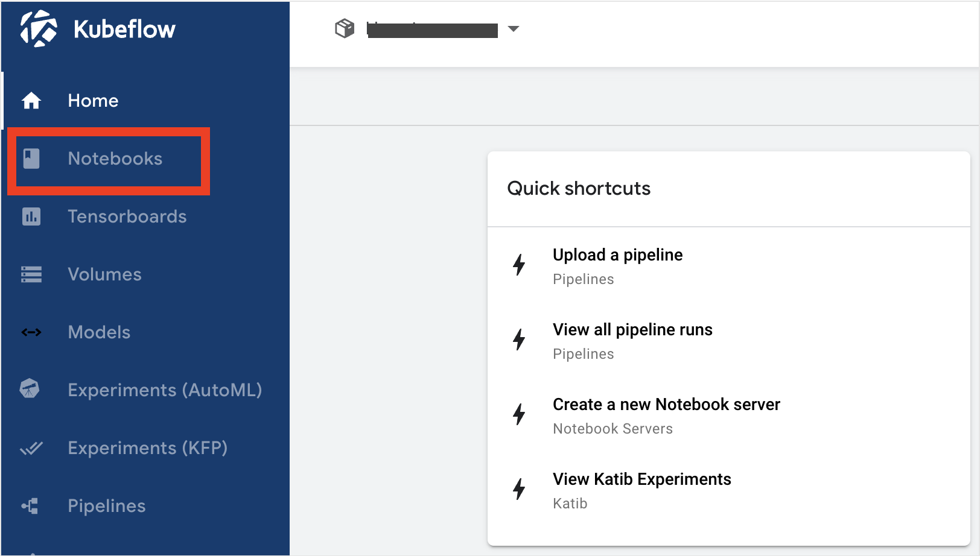980x556 pixels.
Task: Click the Notebooks book icon
Action: click(31, 159)
